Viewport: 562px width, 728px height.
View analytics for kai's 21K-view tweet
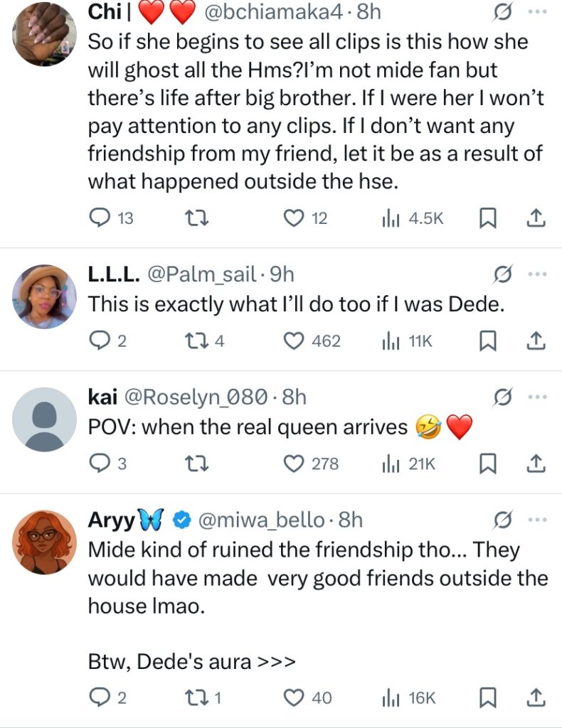[x=408, y=464]
